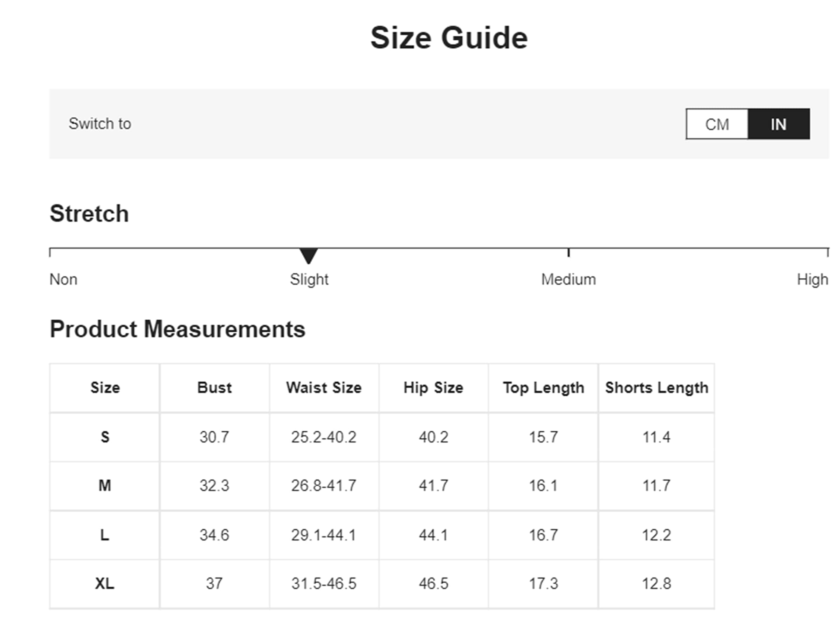Click the Stretch slider triangle marker
Screen dimensions: 840x625
tap(309, 255)
